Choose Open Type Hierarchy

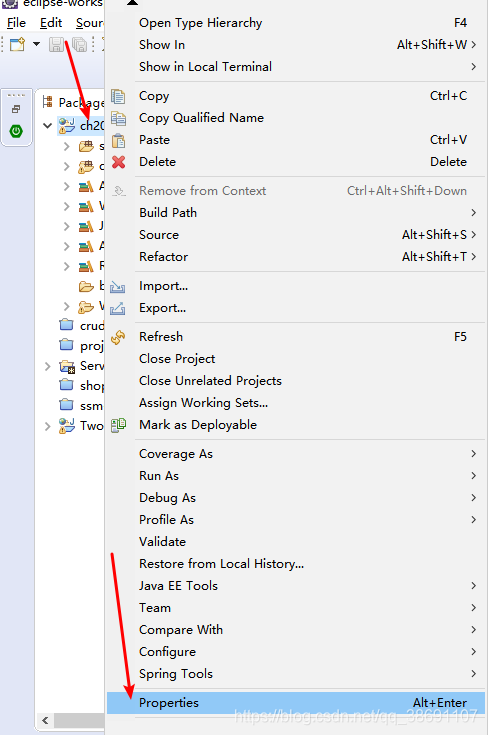point(296,22)
